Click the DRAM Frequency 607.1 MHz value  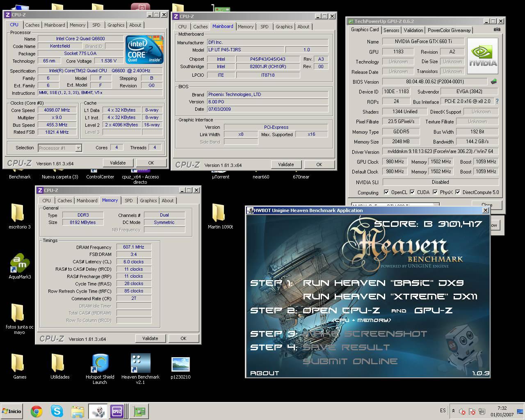(134, 247)
